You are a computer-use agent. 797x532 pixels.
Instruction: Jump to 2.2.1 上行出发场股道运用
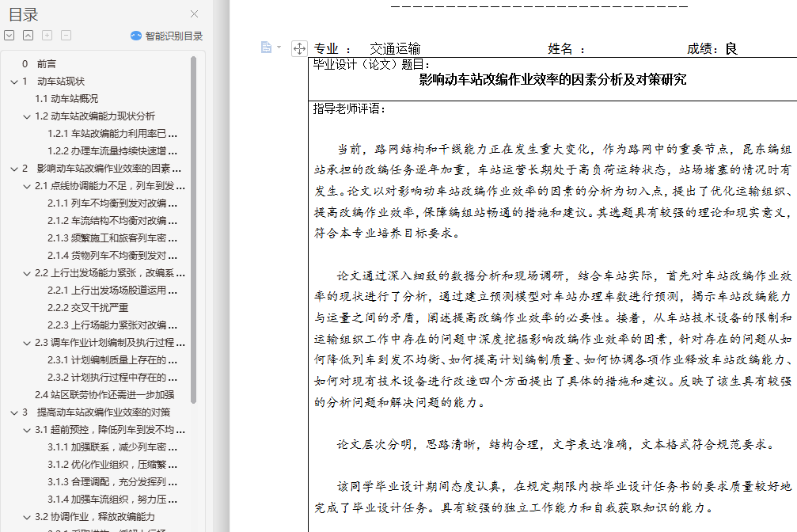(112, 290)
